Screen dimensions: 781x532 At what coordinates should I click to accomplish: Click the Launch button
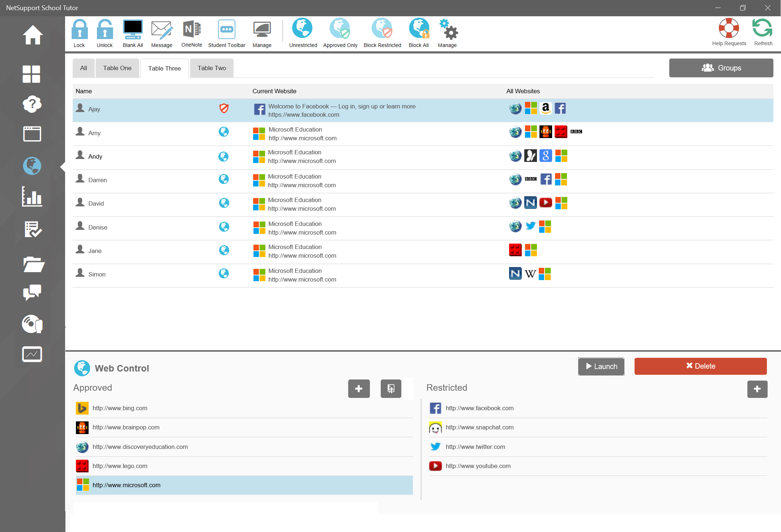pyautogui.click(x=601, y=366)
